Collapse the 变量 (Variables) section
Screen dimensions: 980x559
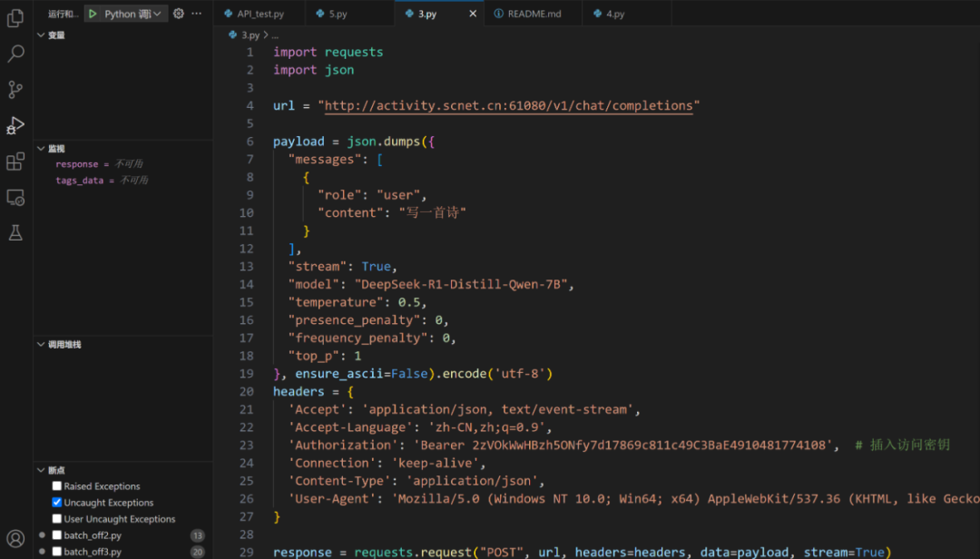42,35
